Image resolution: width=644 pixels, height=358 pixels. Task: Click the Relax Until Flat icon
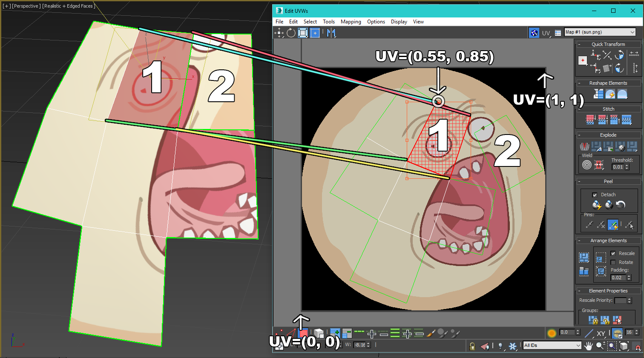(x=610, y=94)
